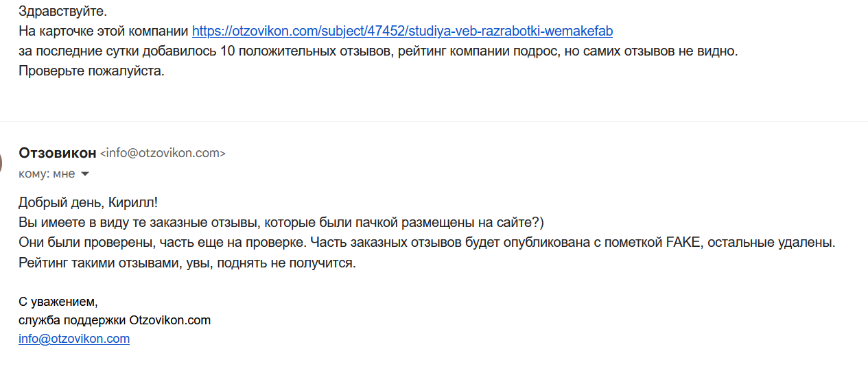
Task: Click the line "Проверьте пожалуйста."
Action: [92, 71]
